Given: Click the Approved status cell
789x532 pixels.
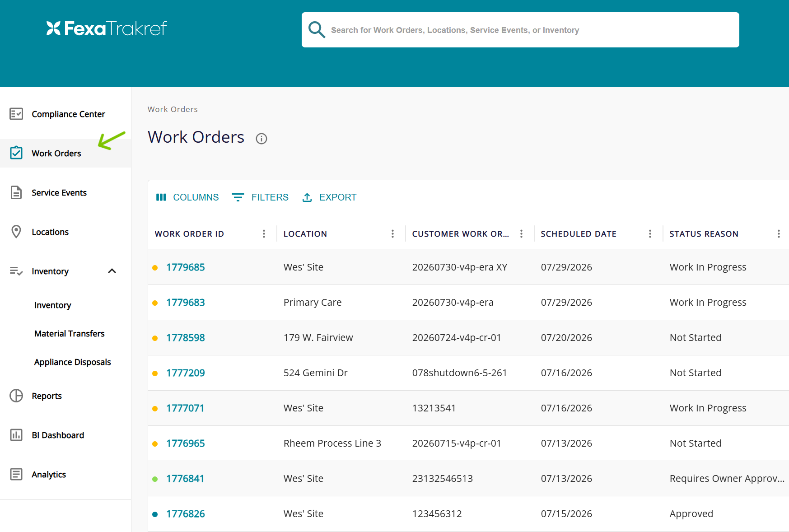Looking at the screenshot, I should (691, 514).
